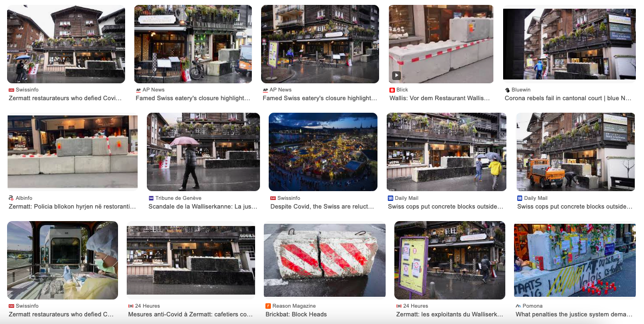
Task: Play the Blick video thumbnail
Action: 396,76
